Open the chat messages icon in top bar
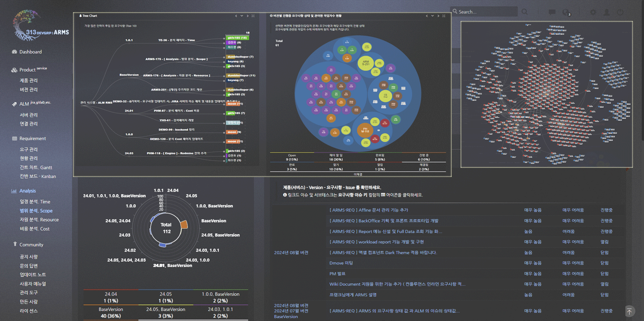Image resolution: width=644 pixels, height=321 pixels. (552, 12)
